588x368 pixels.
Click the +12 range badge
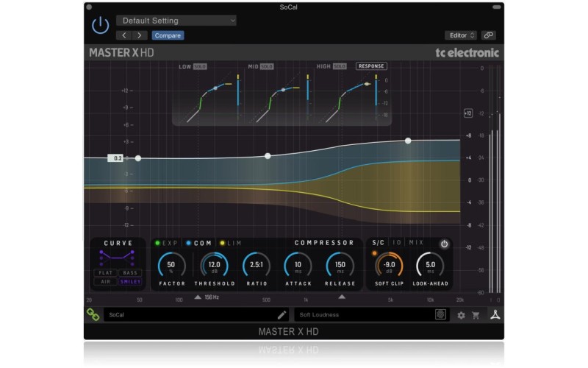point(468,113)
